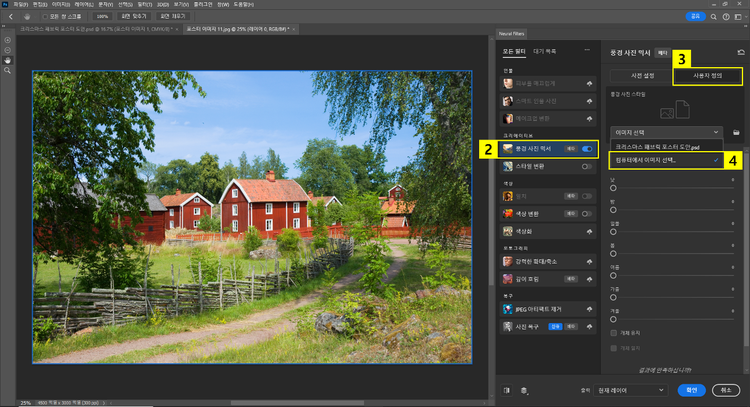Click the dimmed checkbox under the sliders
The width and height of the screenshot is (750, 407).
click(614, 348)
